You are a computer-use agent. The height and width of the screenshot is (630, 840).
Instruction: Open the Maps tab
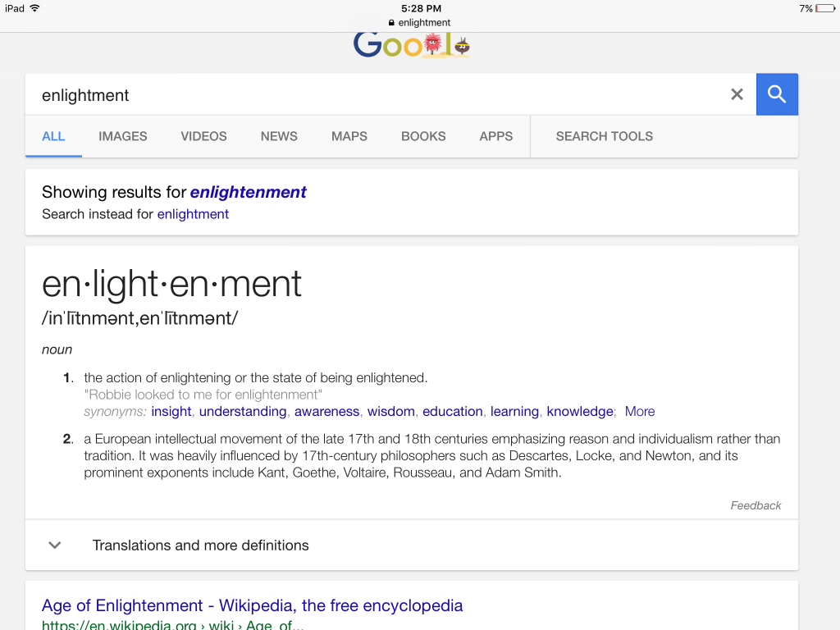point(349,136)
